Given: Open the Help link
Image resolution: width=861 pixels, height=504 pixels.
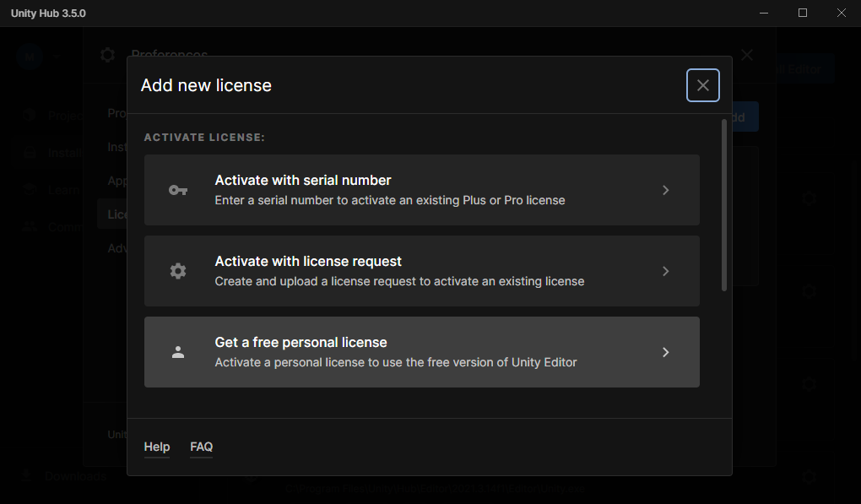Looking at the screenshot, I should tap(157, 447).
